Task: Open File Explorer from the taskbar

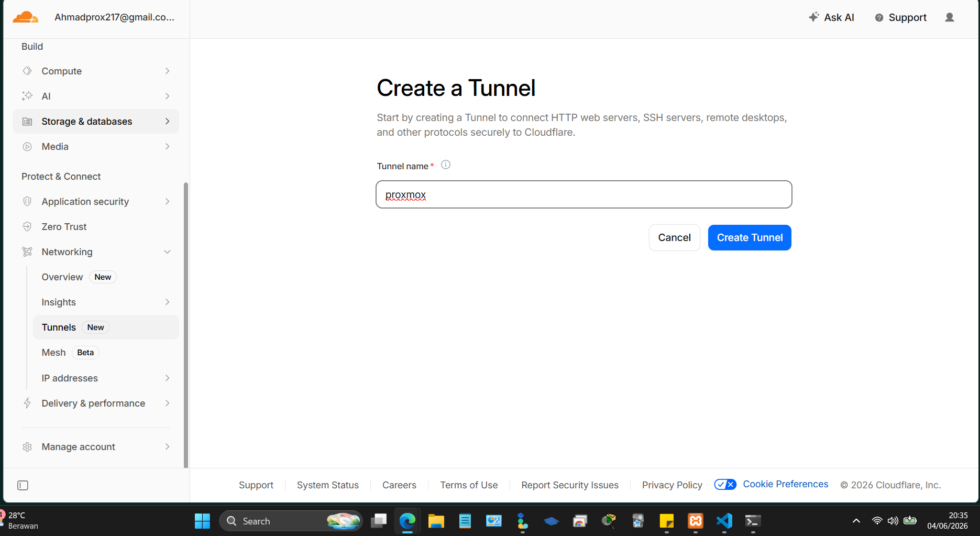Action: [x=436, y=521]
